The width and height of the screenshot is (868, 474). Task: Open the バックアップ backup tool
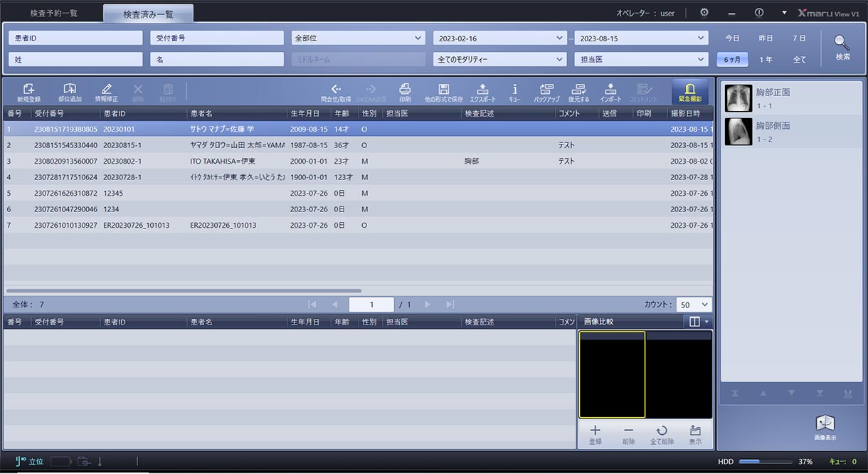click(x=546, y=92)
